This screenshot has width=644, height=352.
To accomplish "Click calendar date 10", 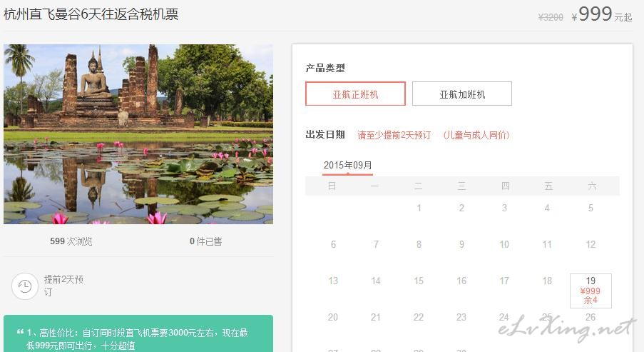I will tap(504, 244).
